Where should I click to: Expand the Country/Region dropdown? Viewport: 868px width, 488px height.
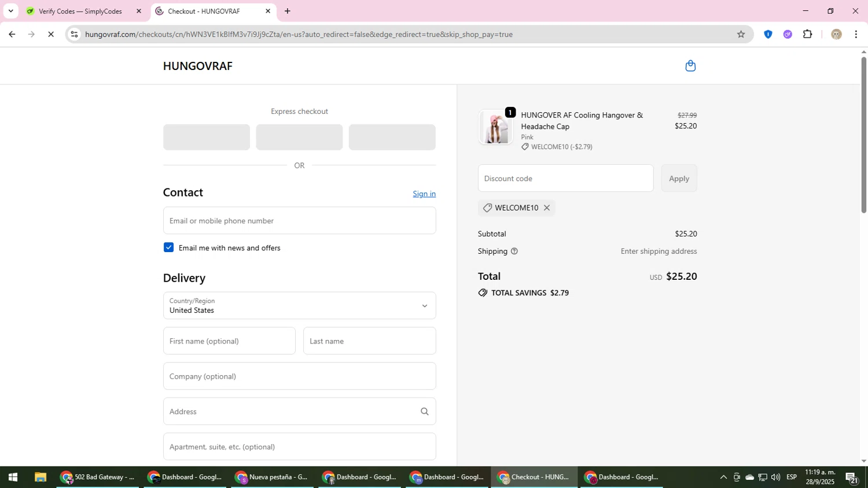(x=299, y=305)
